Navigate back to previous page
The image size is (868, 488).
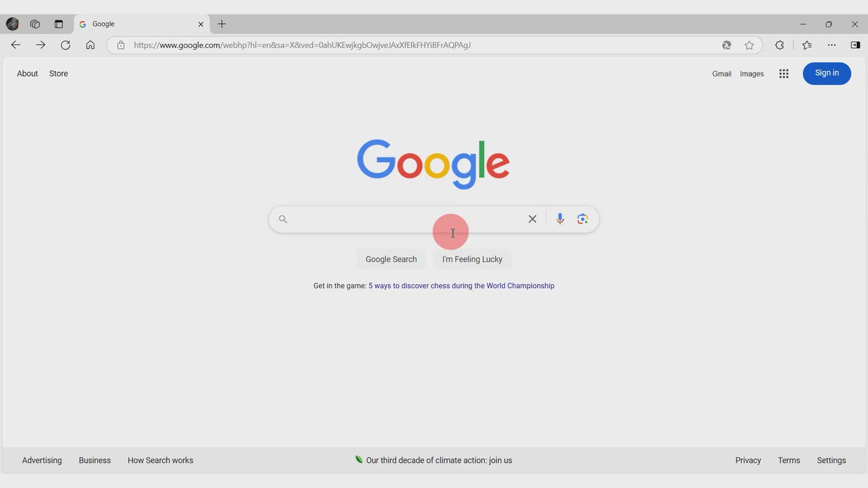[x=16, y=45]
